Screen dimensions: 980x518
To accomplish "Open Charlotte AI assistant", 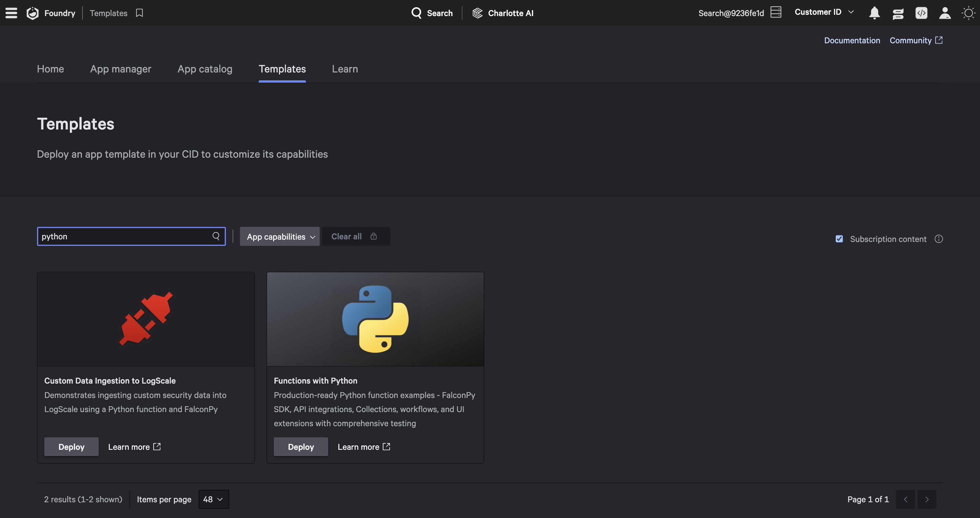I will point(503,13).
